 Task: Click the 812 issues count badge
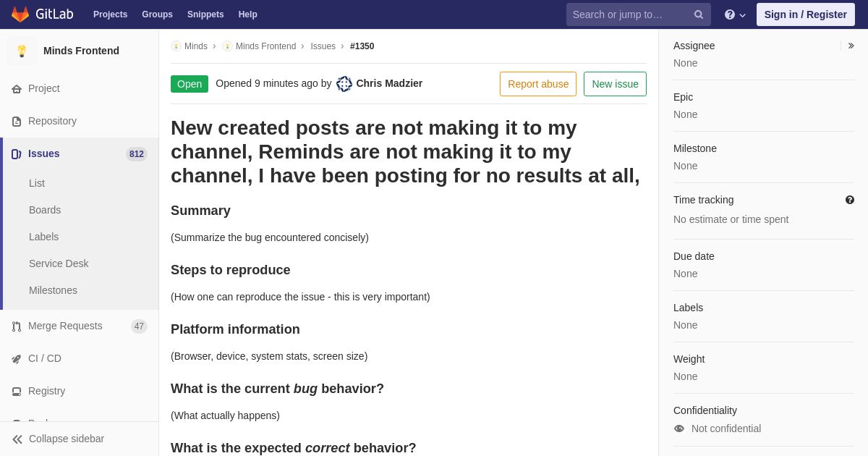pyautogui.click(x=137, y=154)
